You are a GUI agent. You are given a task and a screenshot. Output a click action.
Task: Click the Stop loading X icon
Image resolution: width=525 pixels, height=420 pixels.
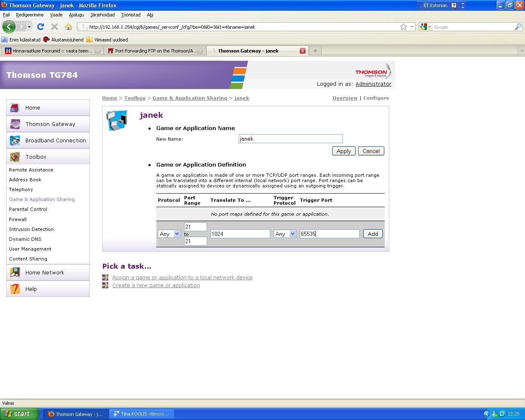[x=54, y=27]
